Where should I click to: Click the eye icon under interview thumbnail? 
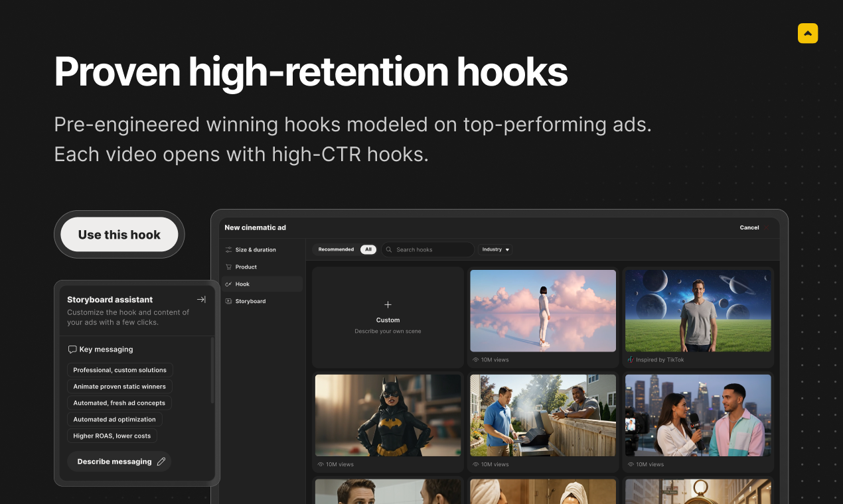(x=631, y=465)
